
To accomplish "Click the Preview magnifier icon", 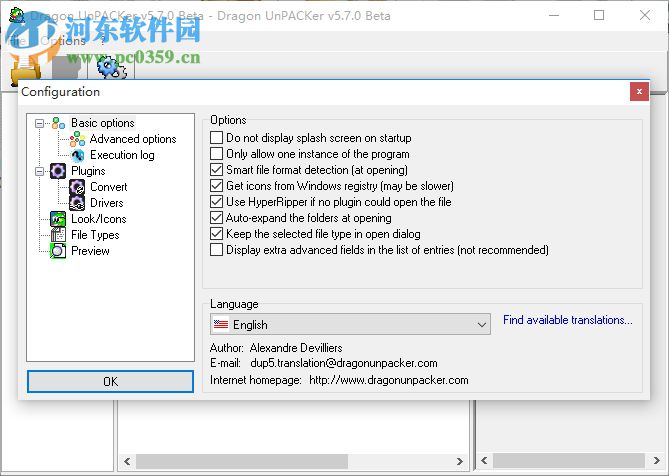I will pos(58,251).
